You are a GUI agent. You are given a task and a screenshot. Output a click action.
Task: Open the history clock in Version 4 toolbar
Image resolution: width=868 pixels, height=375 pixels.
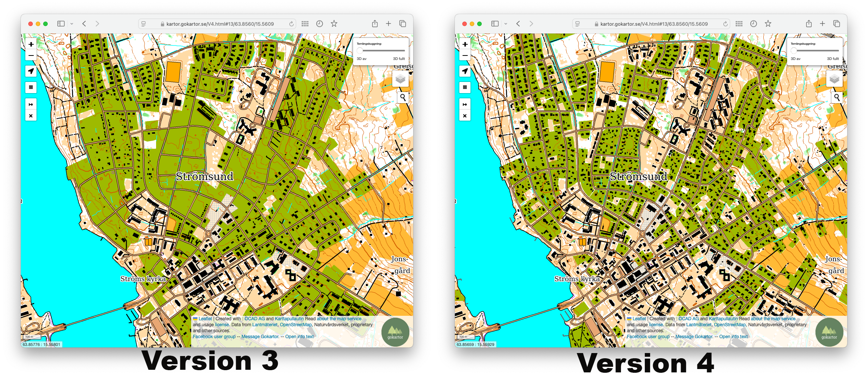pos(754,23)
